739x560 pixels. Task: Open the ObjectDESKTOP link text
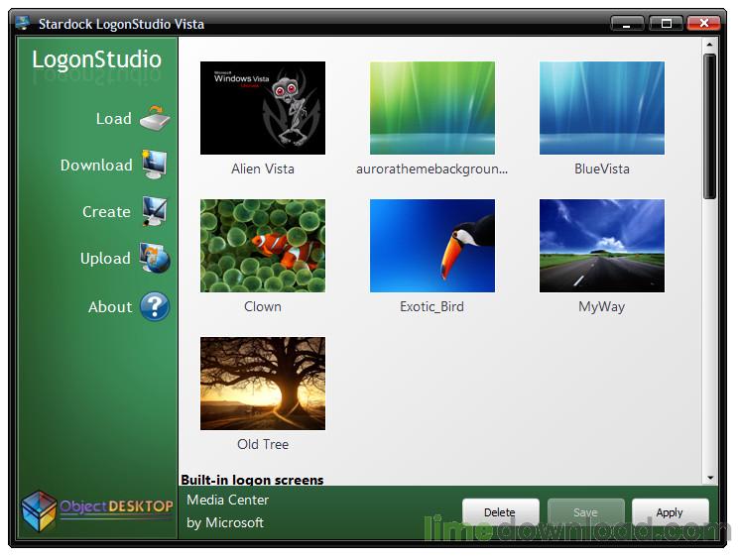click(x=116, y=506)
